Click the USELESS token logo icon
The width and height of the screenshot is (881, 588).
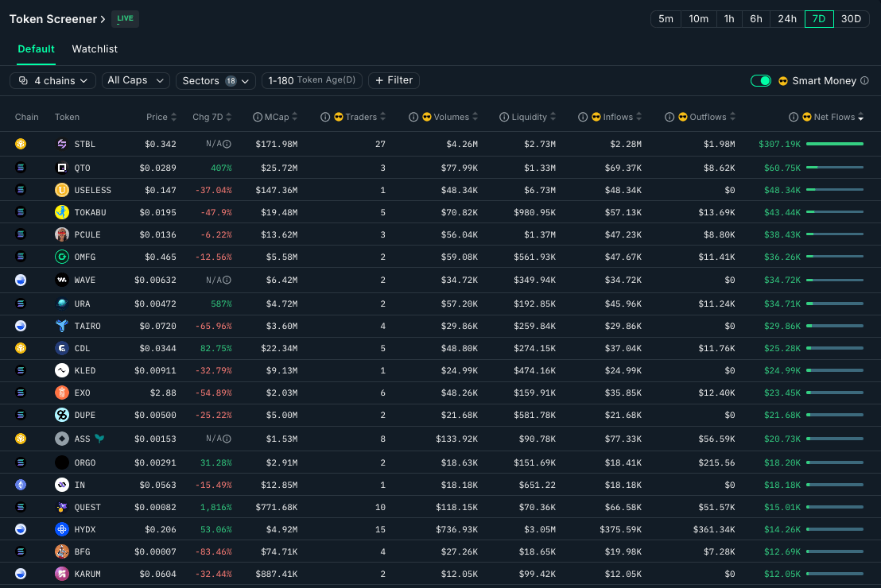point(62,190)
